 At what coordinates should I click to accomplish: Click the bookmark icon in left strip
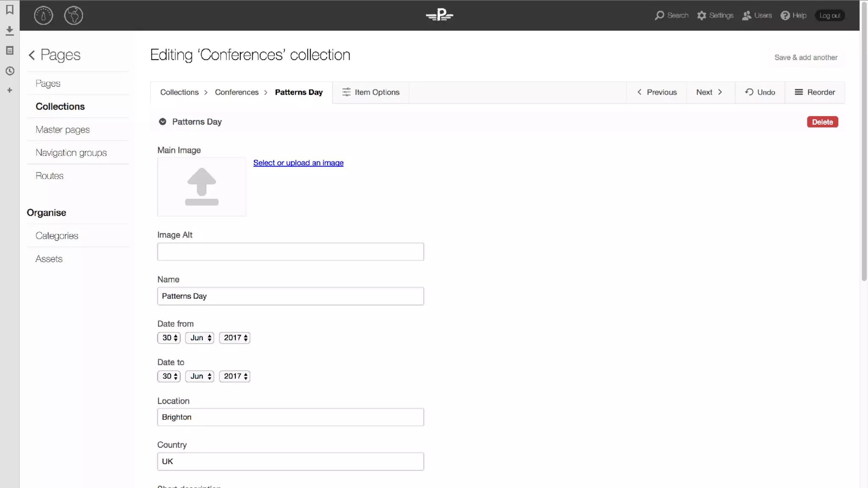click(9, 9)
